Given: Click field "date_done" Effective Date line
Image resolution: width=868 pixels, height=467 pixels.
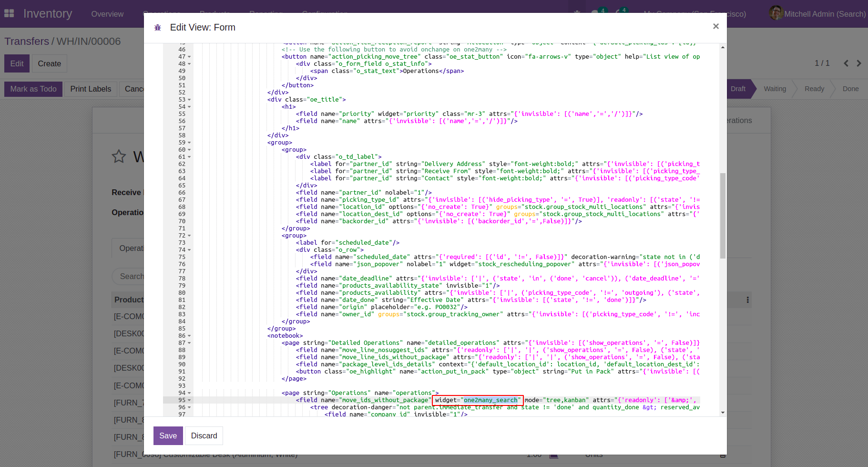Looking at the screenshot, I should (471, 300).
